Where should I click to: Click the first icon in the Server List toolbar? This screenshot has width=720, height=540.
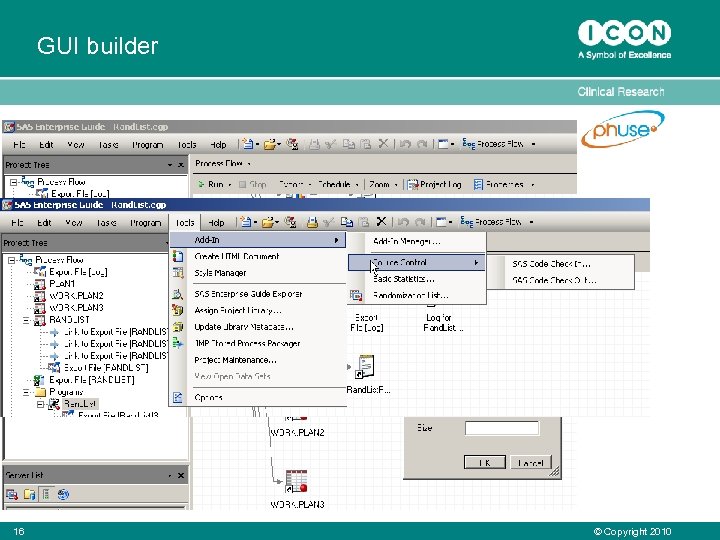click(12, 495)
